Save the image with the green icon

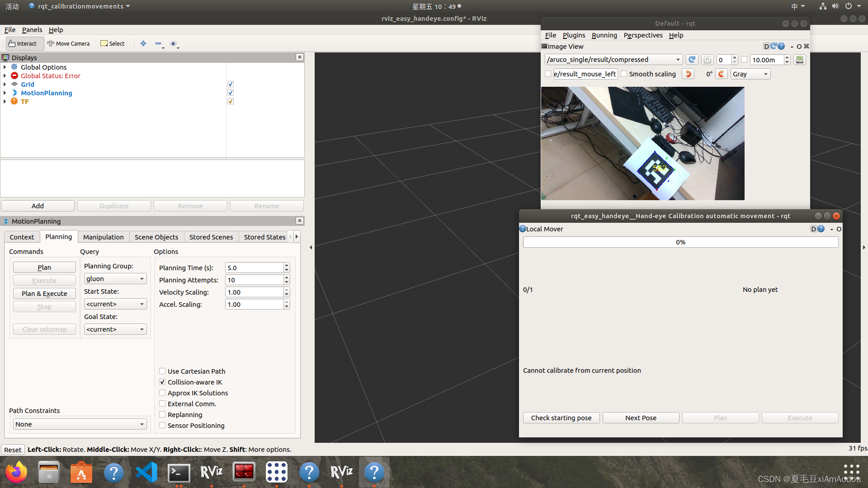click(800, 60)
